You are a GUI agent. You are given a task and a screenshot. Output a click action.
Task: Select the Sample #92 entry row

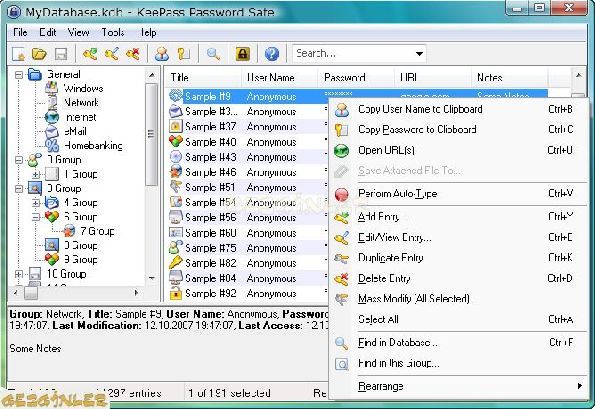click(x=247, y=293)
